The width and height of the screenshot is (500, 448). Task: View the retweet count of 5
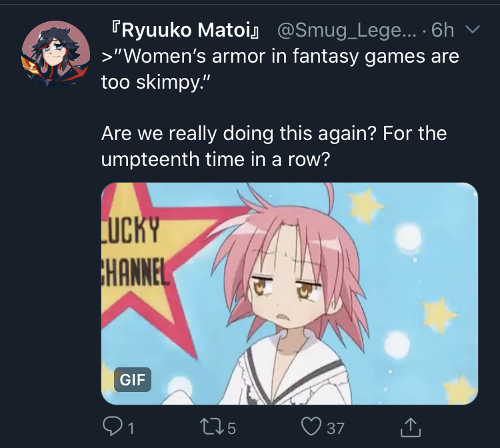(x=232, y=428)
